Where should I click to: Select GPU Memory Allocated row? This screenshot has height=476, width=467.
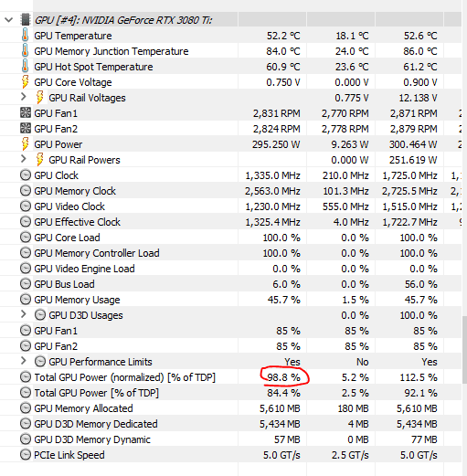230,408
